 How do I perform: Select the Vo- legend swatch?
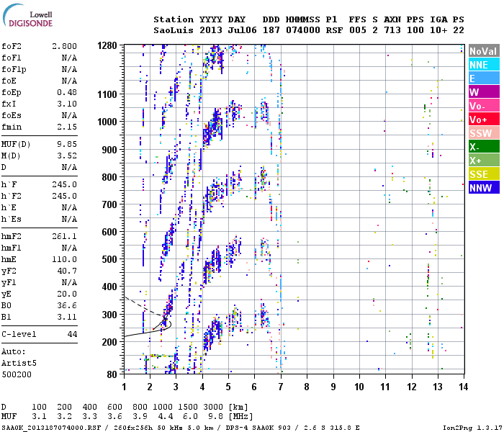coord(484,106)
